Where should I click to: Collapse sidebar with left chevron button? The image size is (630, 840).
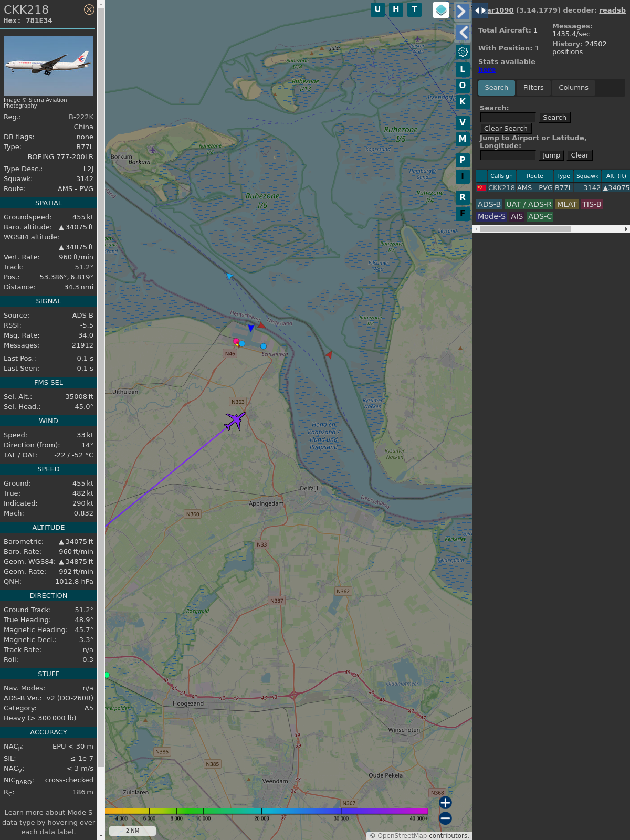tap(462, 33)
